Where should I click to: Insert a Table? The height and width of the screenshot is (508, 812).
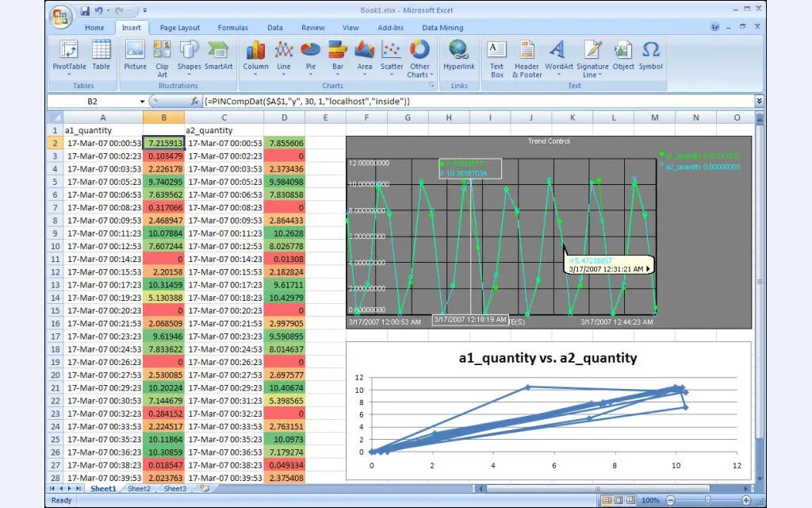[x=101, y=55]
